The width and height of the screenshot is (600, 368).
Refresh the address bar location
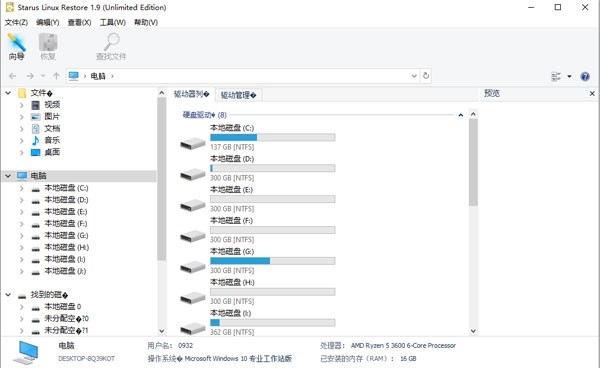click(x=426, y=76)
